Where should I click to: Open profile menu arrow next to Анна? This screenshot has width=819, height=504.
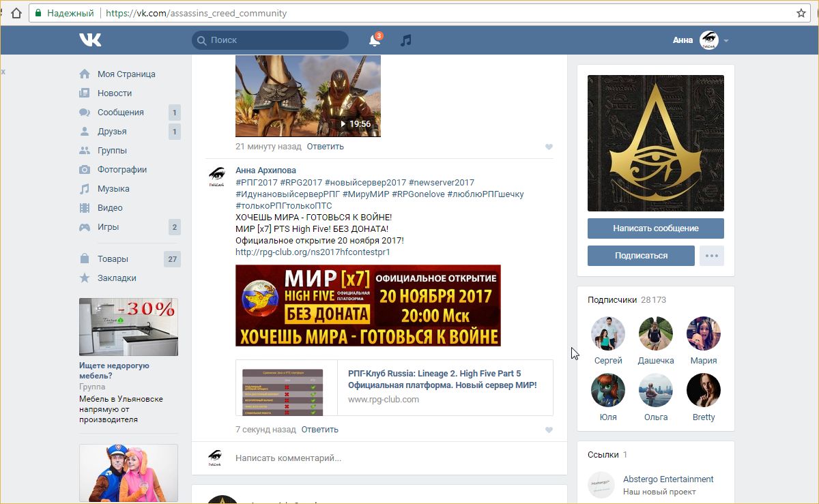click(x=726, y=41)
